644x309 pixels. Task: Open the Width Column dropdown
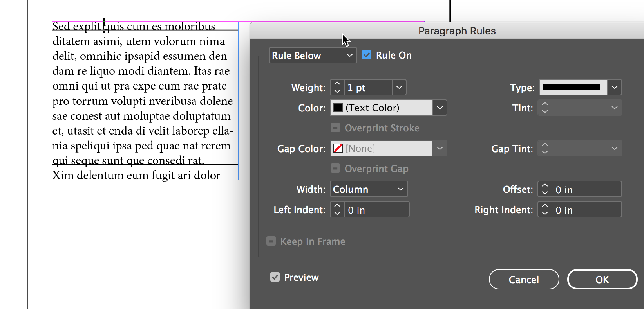coord(369,189)
